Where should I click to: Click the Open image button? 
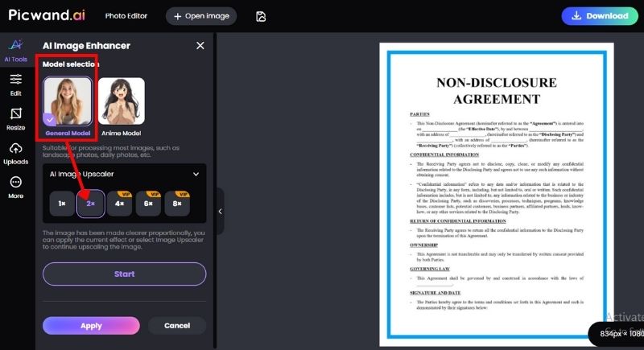point(201,16)
